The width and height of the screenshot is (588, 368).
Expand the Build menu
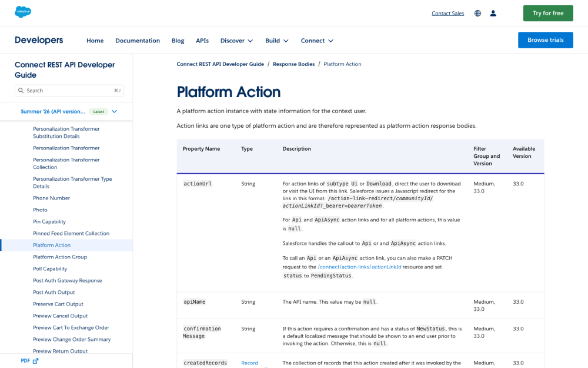(x=277, y=41)
